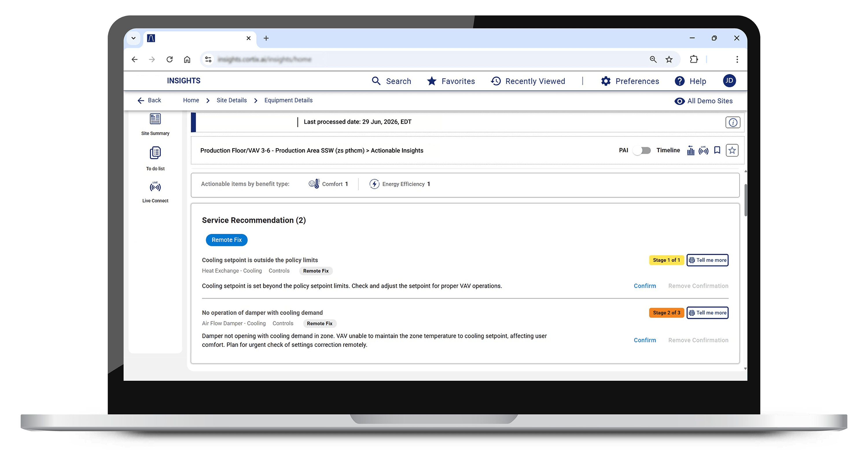
Task: Add equipment to favorites with star icon
Action: coord(732,150)
